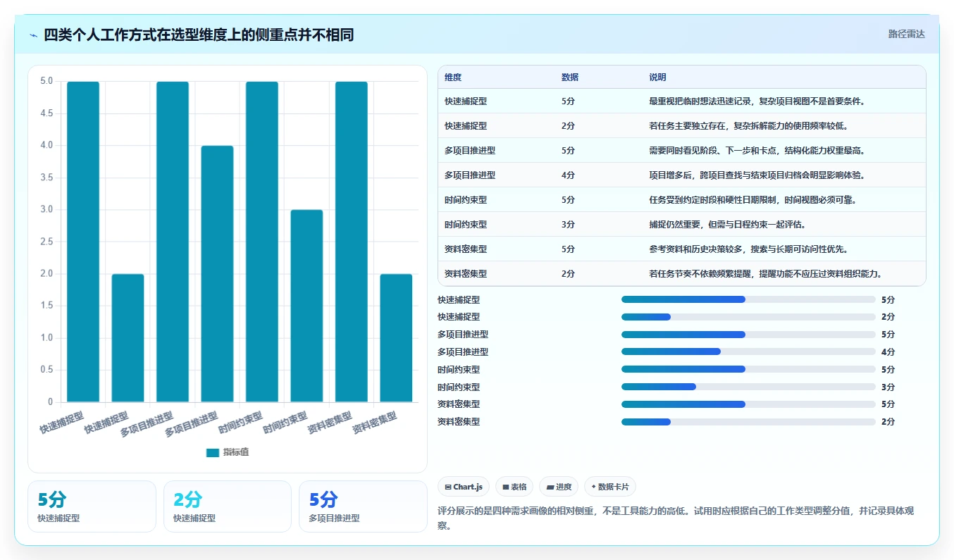This screenshot has height=560, width=954.
Task: Click the 快速捕捉型 progress bar at 5分
Action: coord(748,299)
